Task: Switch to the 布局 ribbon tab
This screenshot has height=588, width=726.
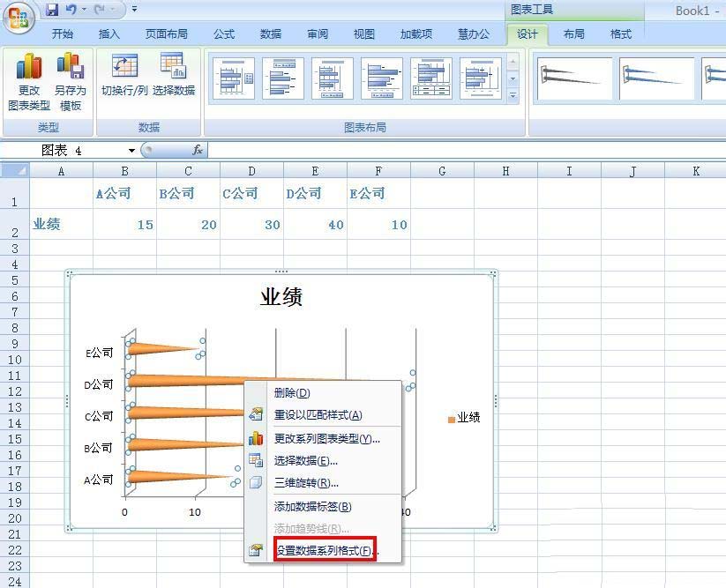Action: 573,34
